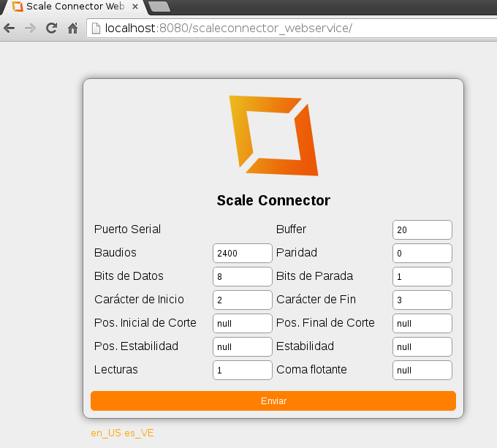This screenshot has width=497, height=448.
Task: Close the Scale Connector browser tab
Action: tap(134, 6)
